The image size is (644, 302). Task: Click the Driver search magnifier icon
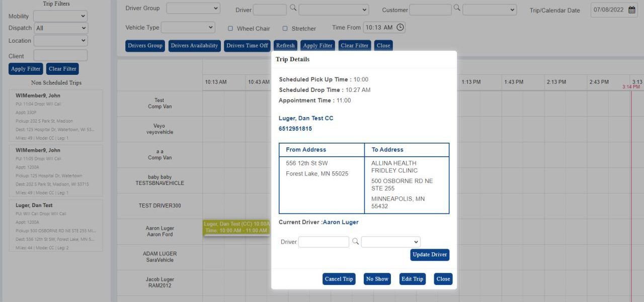point(293,9)
